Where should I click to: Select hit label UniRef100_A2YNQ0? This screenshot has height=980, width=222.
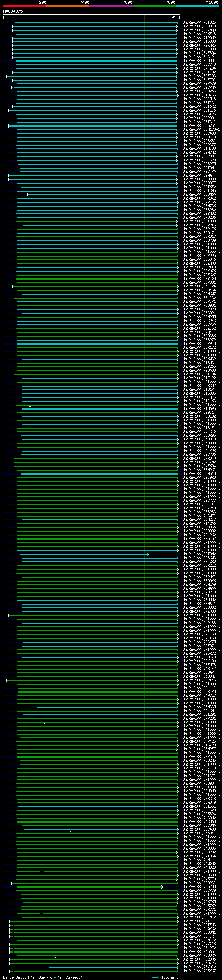199,30
